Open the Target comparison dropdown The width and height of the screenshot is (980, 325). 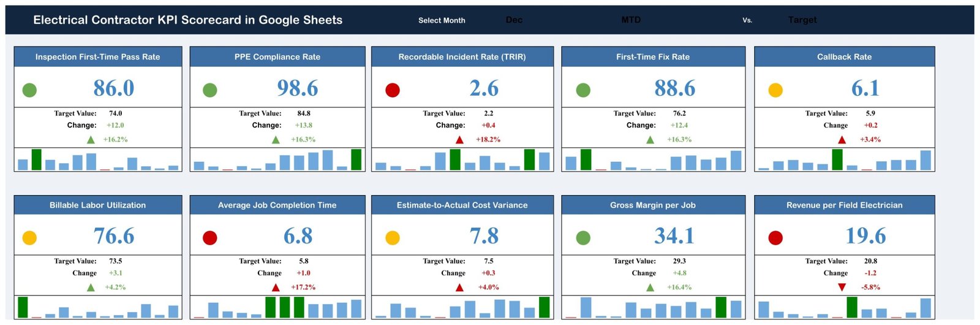(x=802, y=20)
